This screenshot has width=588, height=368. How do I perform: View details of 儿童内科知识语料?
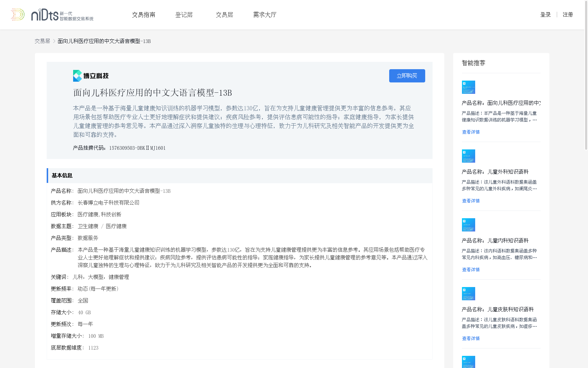[471, 270]
